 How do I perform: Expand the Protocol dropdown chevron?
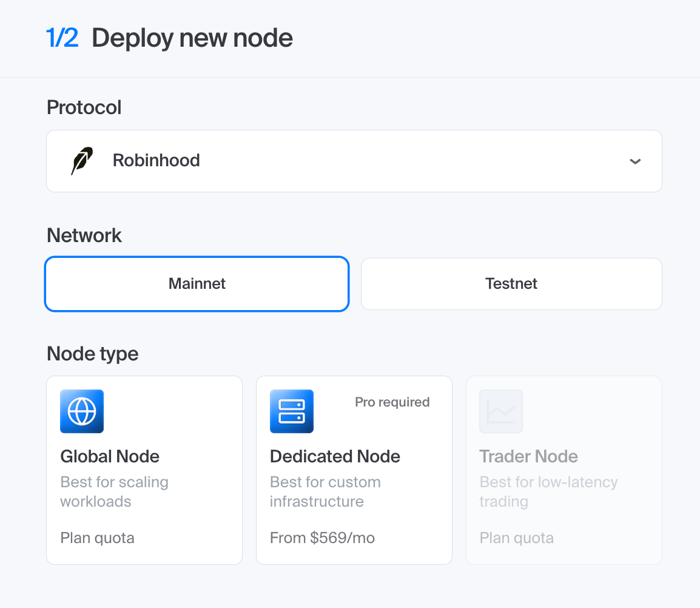(x=635, y=161)
